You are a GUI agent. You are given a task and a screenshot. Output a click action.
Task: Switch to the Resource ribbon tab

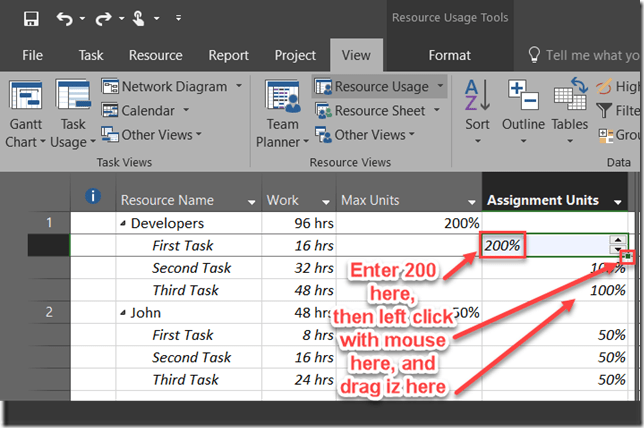[155, 55]
